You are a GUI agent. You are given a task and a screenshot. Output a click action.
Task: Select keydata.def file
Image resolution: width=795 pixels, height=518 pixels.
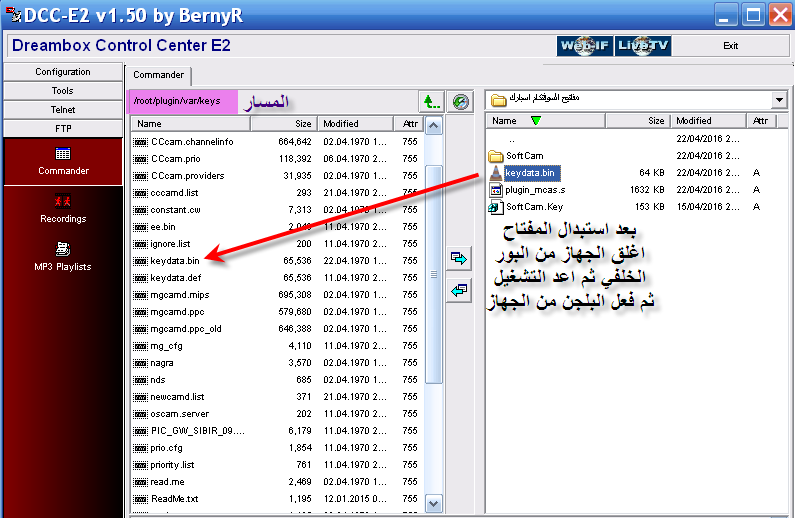(175, 278)
